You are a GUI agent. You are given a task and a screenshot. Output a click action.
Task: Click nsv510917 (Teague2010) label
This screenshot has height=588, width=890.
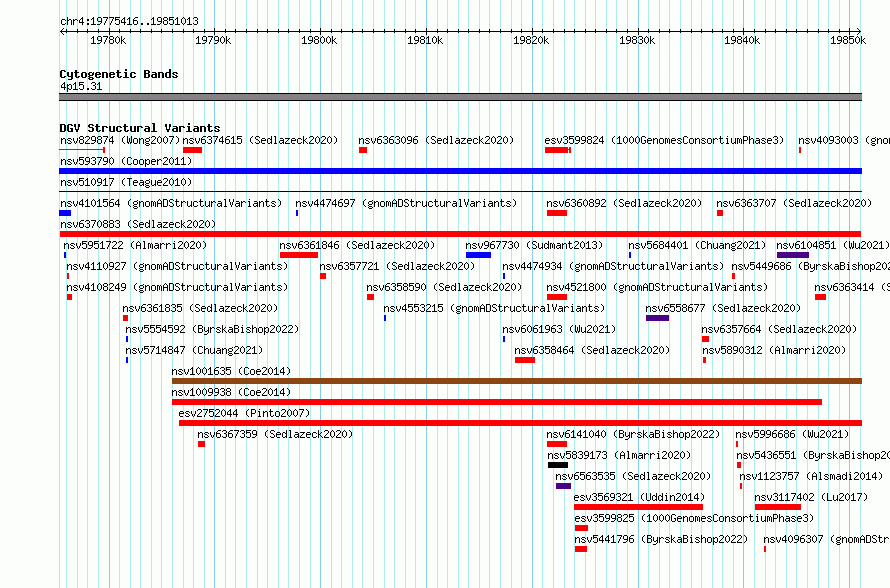126,182
